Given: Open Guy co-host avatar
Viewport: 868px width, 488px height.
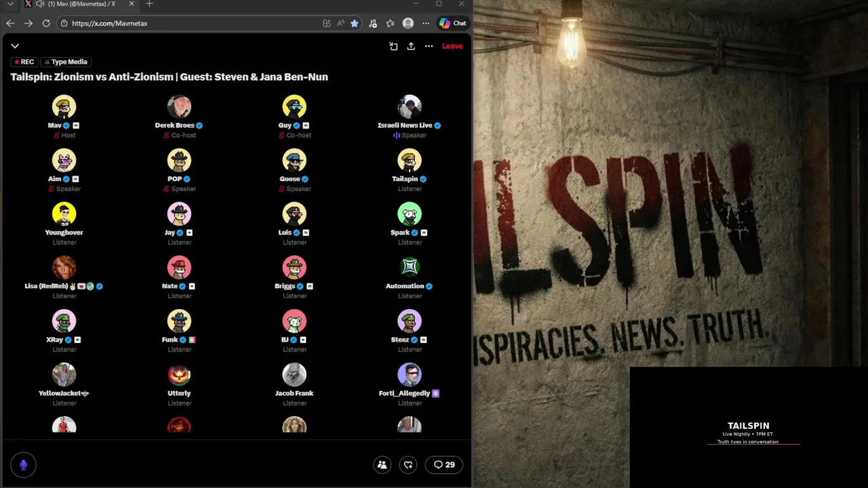Looking at the screenshot, I should pyautogui.click(x=294, y=107).
